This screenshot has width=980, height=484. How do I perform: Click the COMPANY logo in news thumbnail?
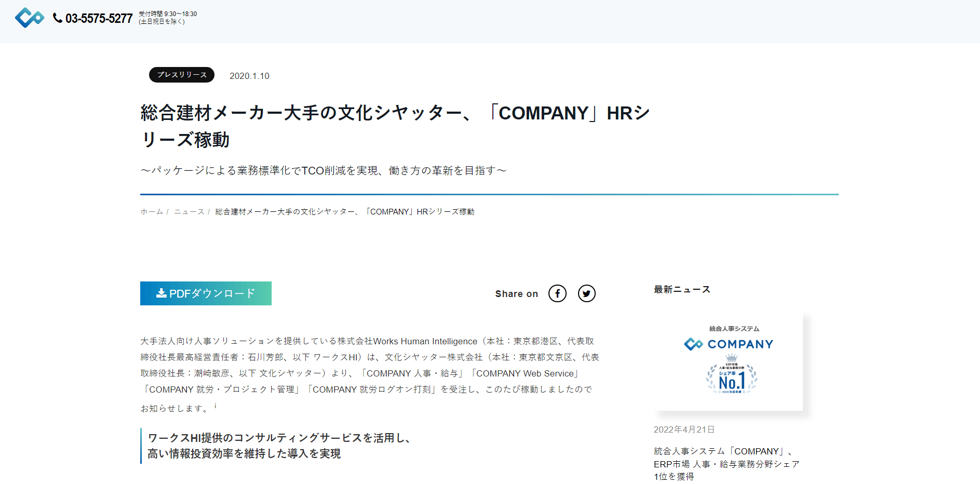[x=728, y=344]
